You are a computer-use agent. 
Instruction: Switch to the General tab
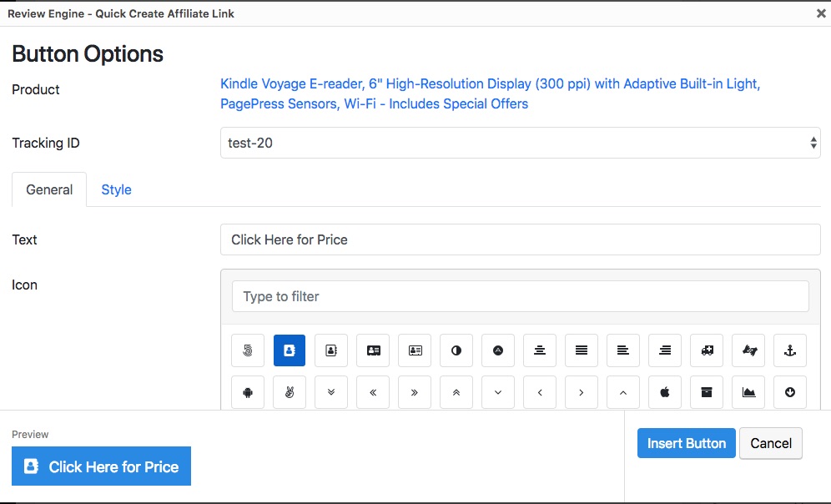49,189
